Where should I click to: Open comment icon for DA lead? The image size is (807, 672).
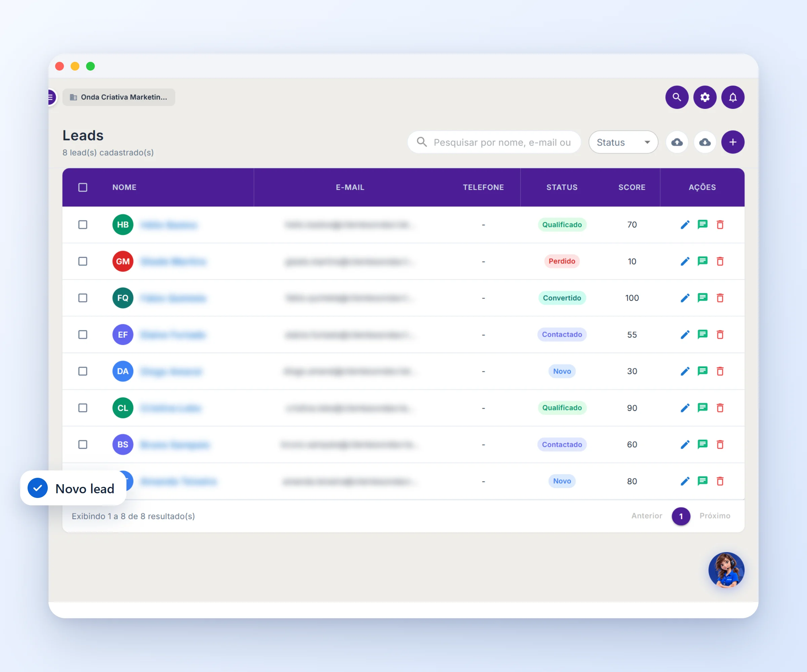(702, 371)
